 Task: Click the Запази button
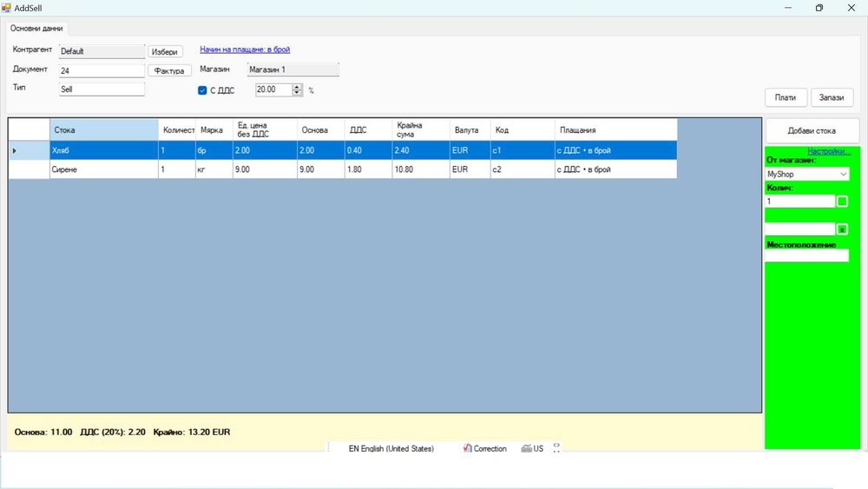[x=832, y=97]
